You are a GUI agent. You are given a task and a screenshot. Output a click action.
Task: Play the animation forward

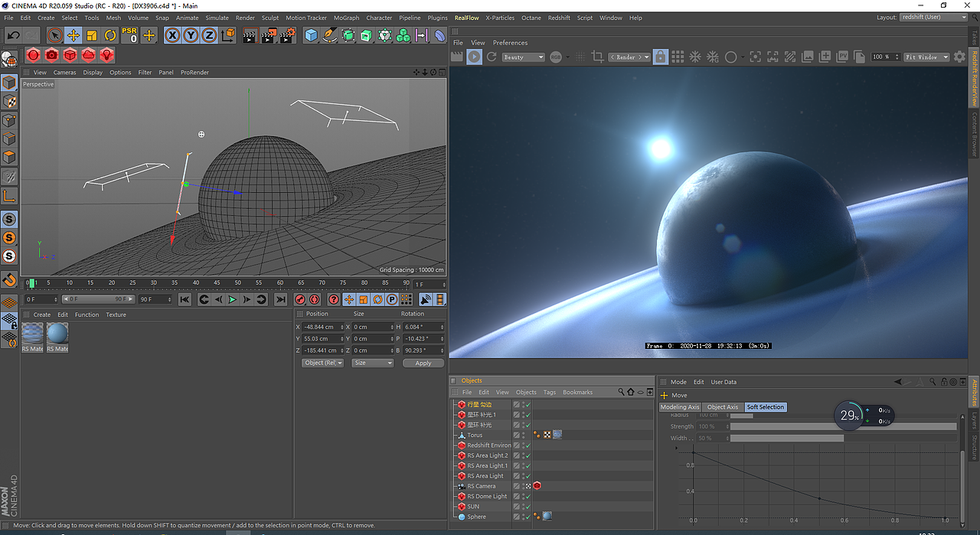coord(232,299)
